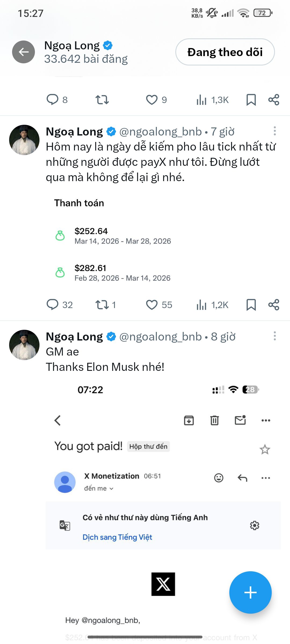This screenshot has height=644, width=290.
Task: Open the @ngoalong_bnb handle on first post
Action: point(160,132)
